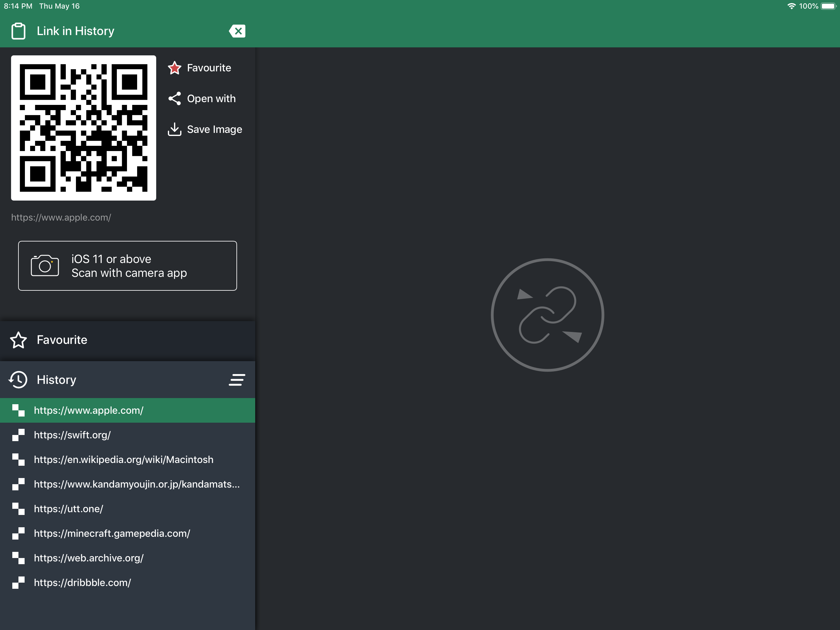Tap the QR code image
This screenshot has width=840, height=630.
[84, 128]
